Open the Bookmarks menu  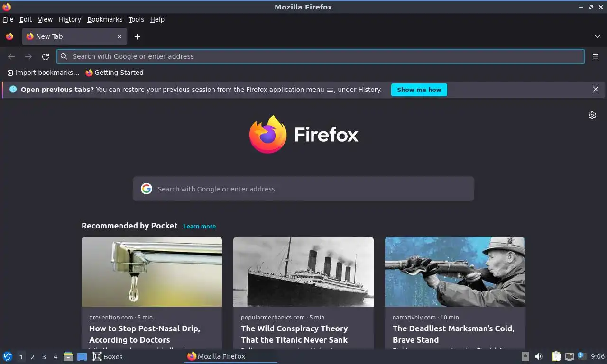click(105, 19)
